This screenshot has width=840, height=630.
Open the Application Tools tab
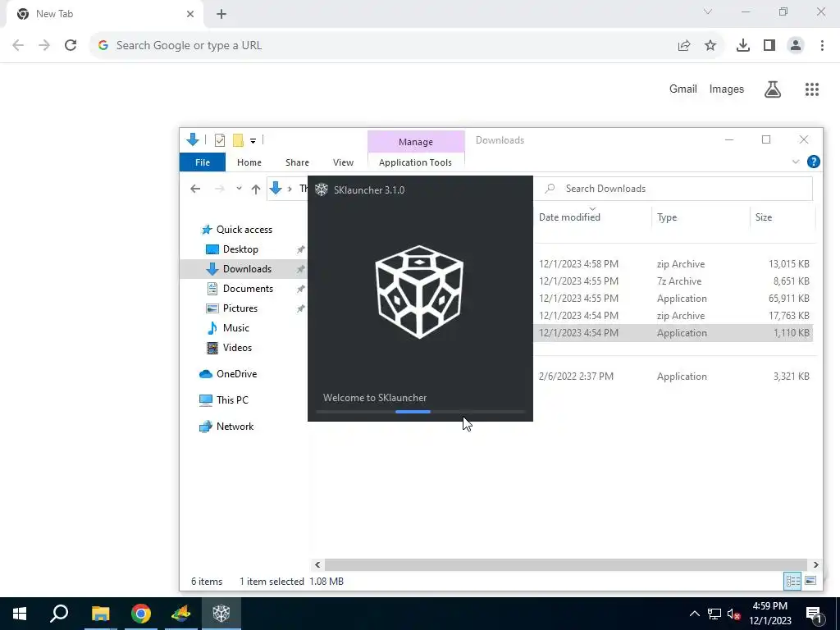tap(415, 162)
